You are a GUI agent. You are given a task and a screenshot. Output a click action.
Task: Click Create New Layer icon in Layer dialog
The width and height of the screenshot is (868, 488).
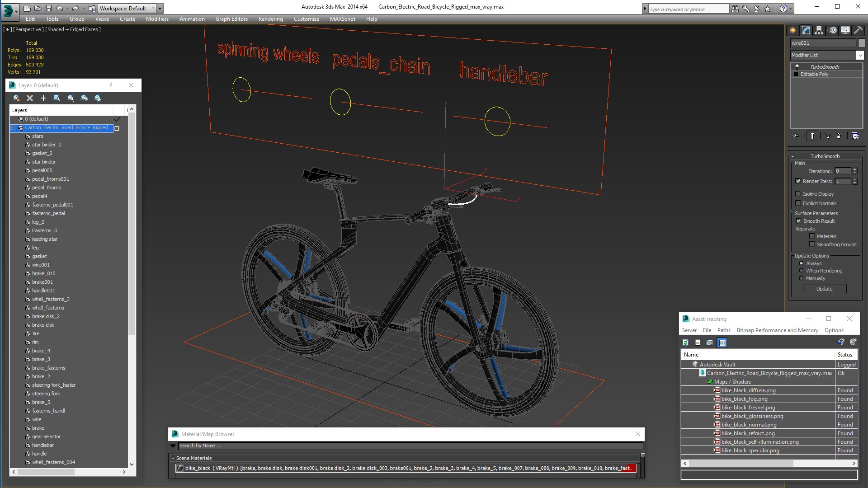pyautogui.click(x=16, y=98)
